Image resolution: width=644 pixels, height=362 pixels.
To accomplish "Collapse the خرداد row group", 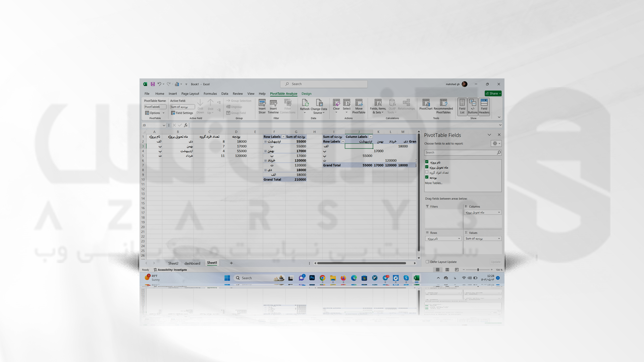I will [265, 161].
